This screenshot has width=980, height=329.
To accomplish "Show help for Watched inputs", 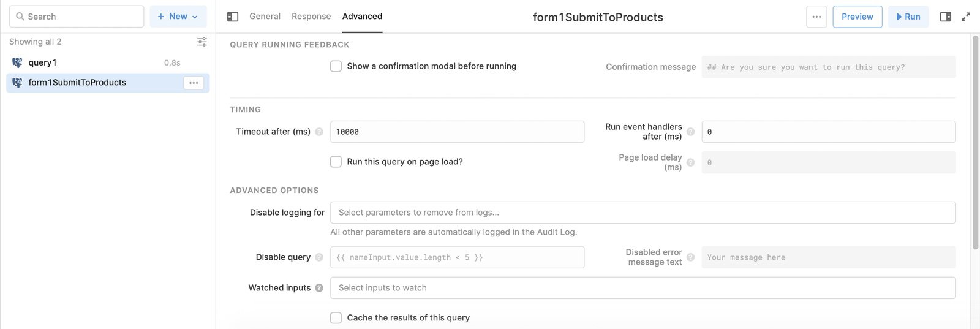I will (319, 288).
